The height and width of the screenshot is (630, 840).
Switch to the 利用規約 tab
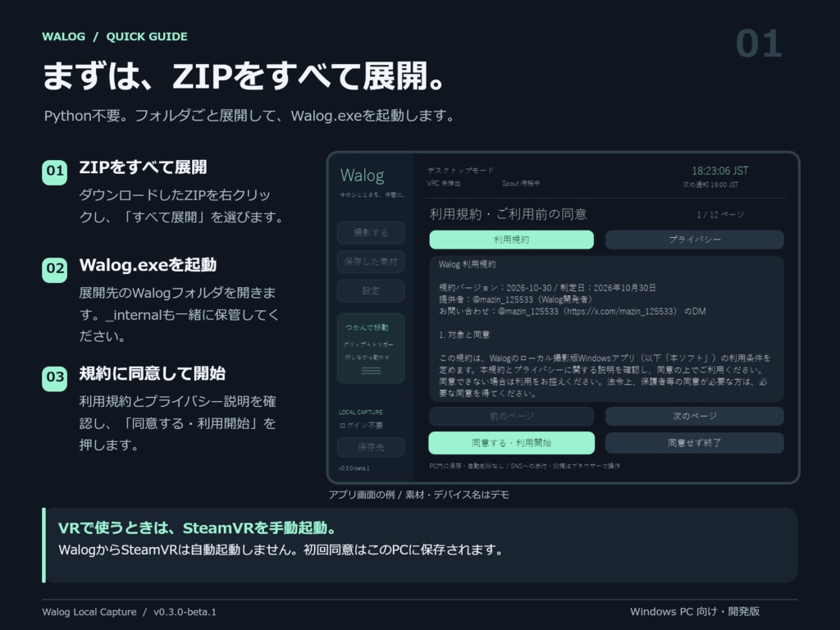[x=512, y=240]
